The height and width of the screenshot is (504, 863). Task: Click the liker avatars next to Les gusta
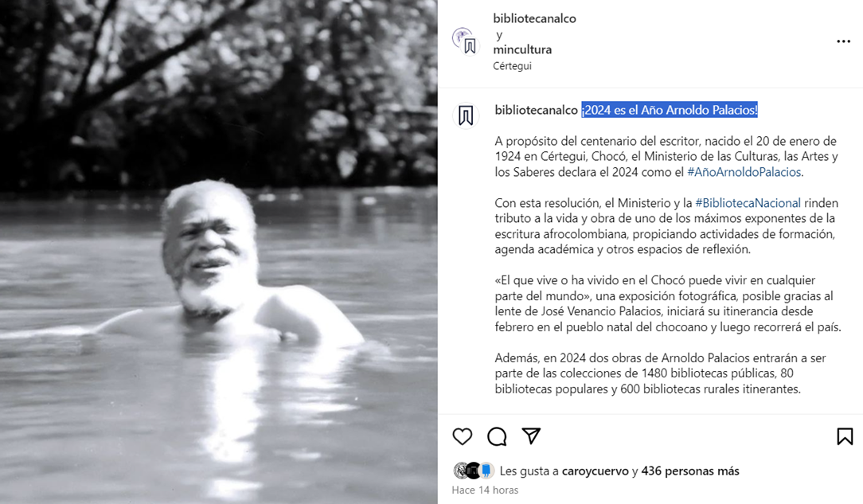[x=474, y=471]
